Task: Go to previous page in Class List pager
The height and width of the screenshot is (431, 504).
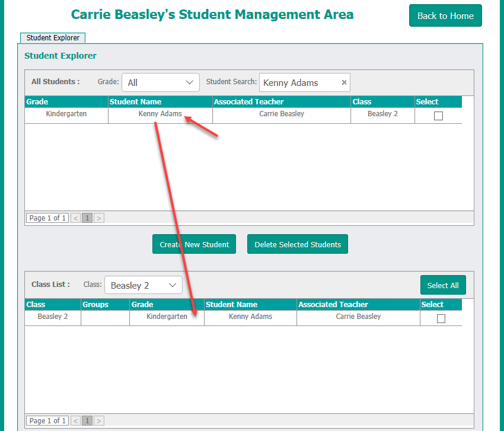Action: [x=75, y=421]
